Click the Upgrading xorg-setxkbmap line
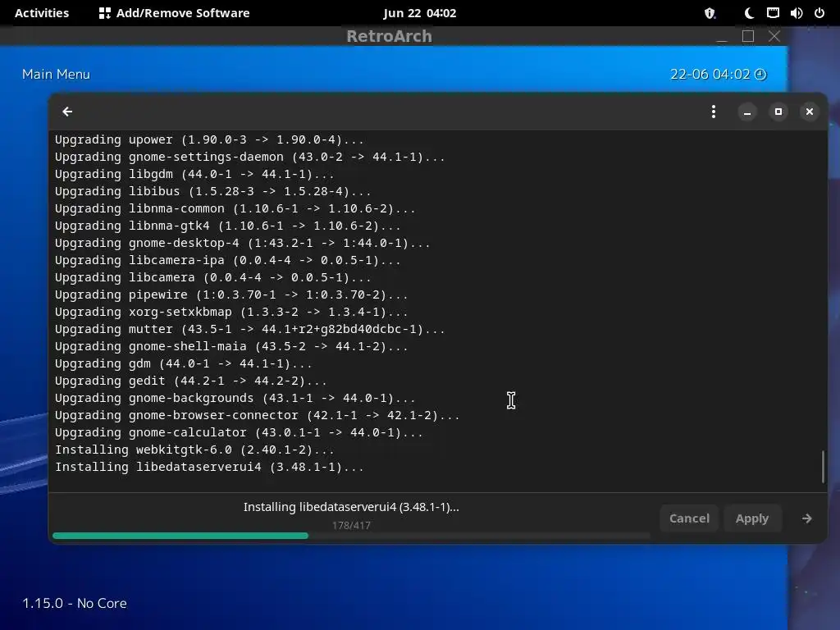The width and height of the screenshot is (840, 630). tap(231, 312)
